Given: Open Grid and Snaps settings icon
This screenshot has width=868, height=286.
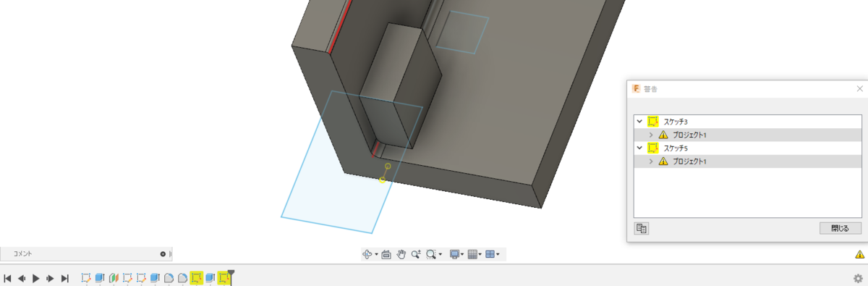Looking at the screenshot, I should 472,254.
